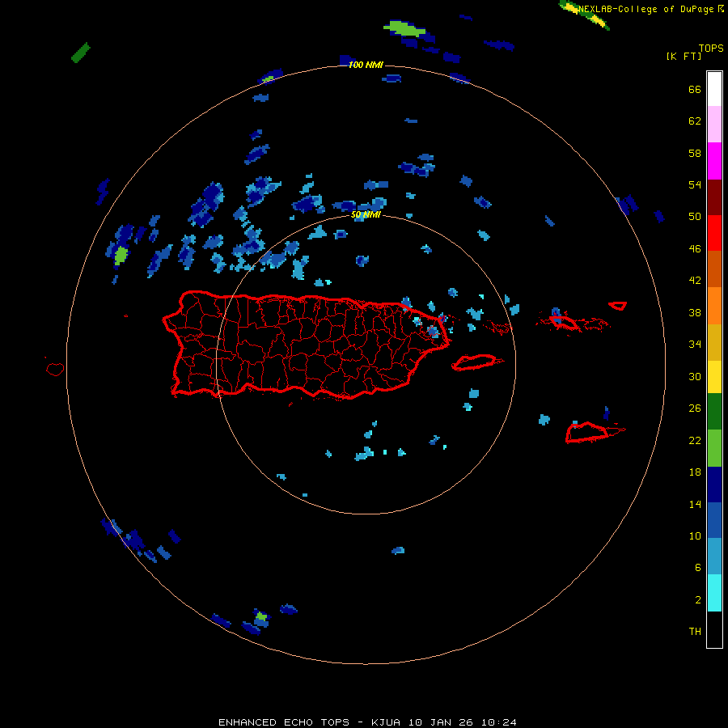Click the Vieques island outline east of Puerto Rico
728x728 pixels.
(x=477, y=362)
